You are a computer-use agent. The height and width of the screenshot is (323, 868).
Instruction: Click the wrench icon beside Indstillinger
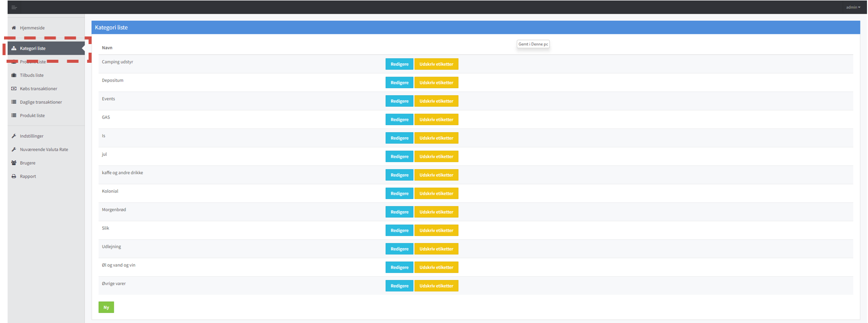(x=14, y=136)
